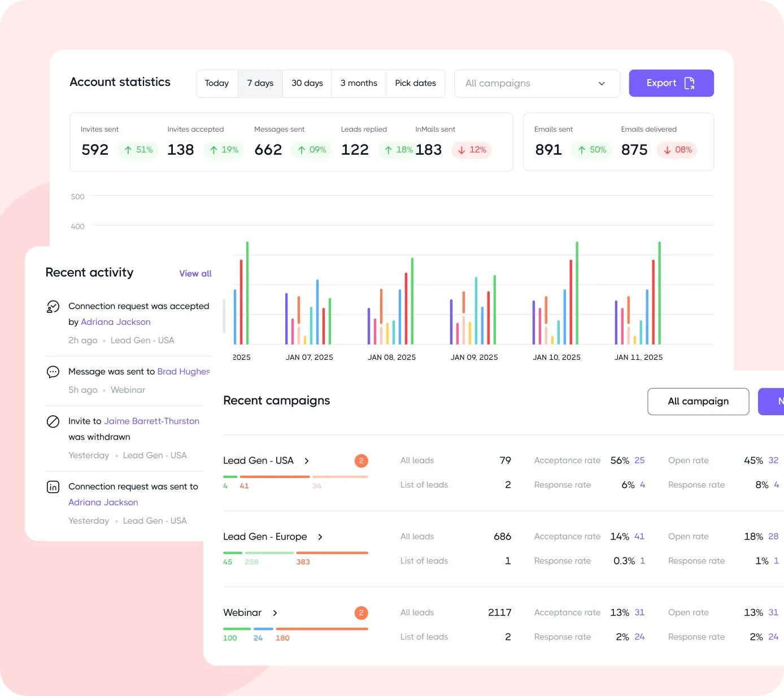Open Adriana Jackson link under accepted connection request
Image resolution: width=784 pixels, height=696 pixels.
116,322
